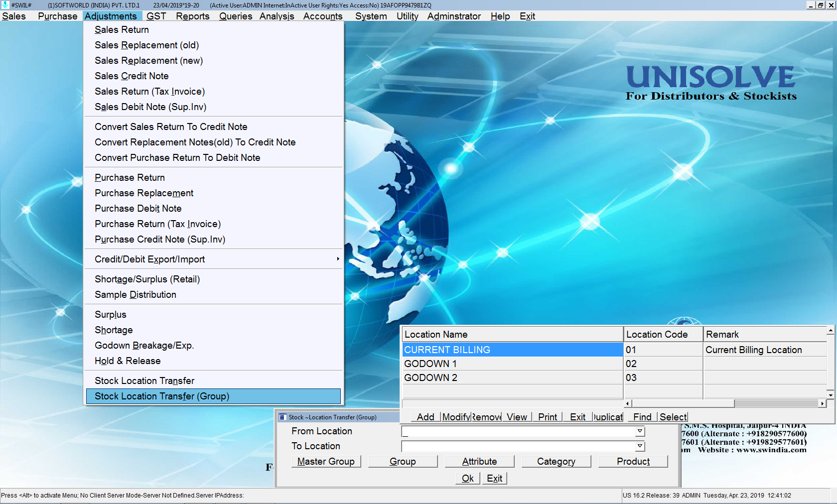Choose Convert Purchase Return To Debit Note
This screenshot has width=837, height=504.
(x=213, y=158)
